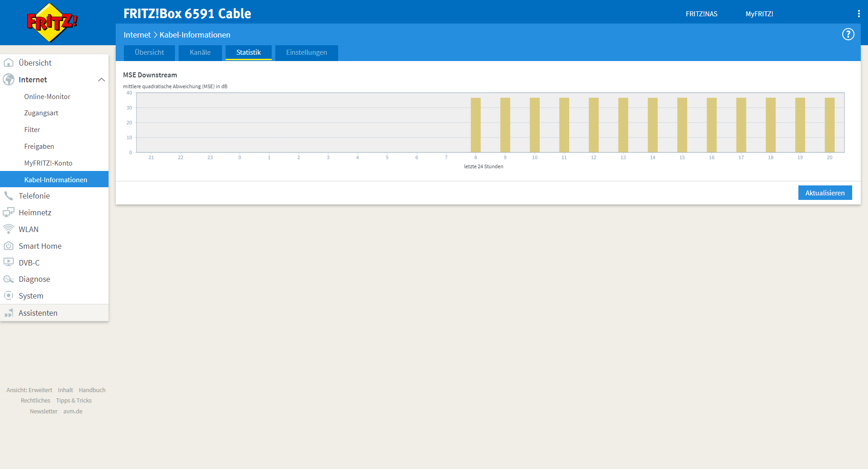Click the Smart Home icon

[x=9, y=246]
